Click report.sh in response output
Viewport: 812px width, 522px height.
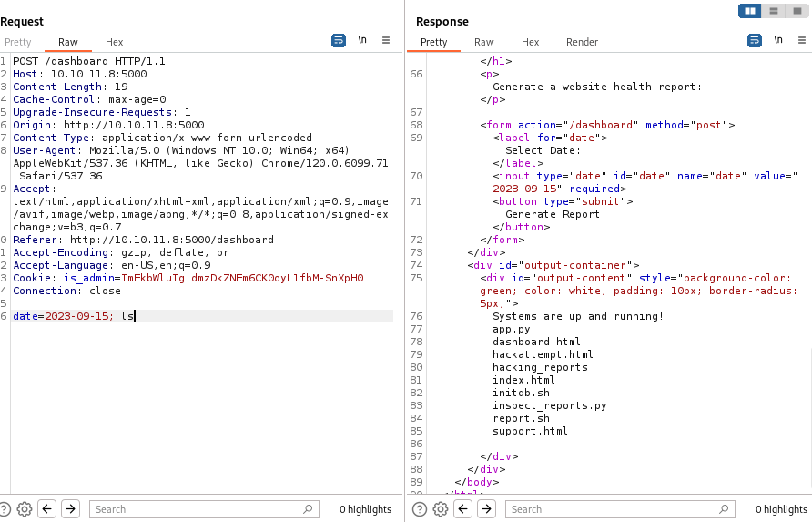521,418
